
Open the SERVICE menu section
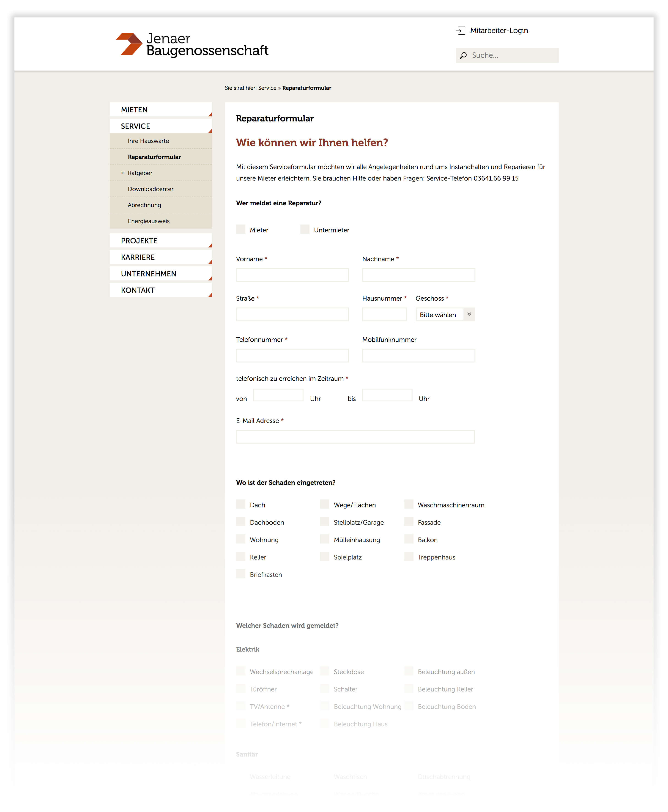click(x=160, y=126)
